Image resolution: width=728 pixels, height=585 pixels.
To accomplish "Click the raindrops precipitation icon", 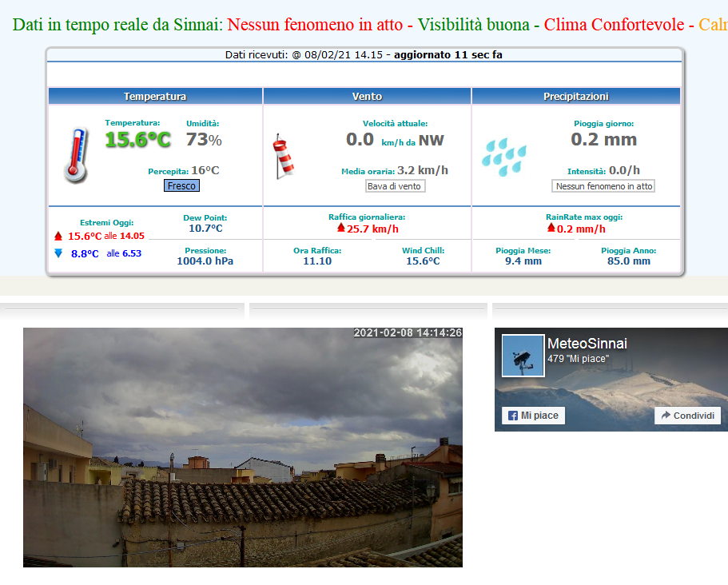I will pos(504,156).
